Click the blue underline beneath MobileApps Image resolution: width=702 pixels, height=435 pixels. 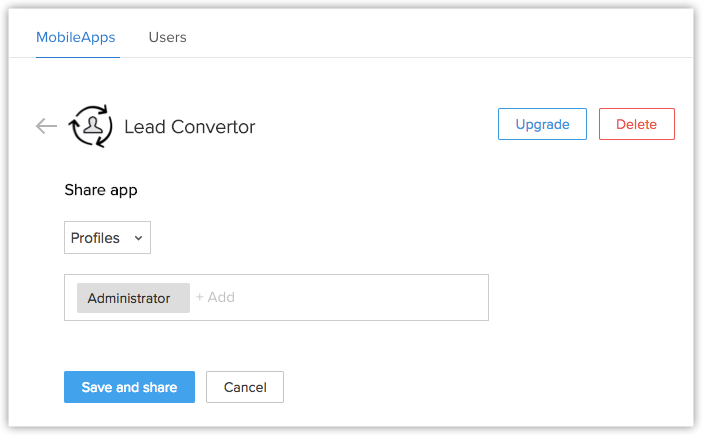[x=77, y=57]
